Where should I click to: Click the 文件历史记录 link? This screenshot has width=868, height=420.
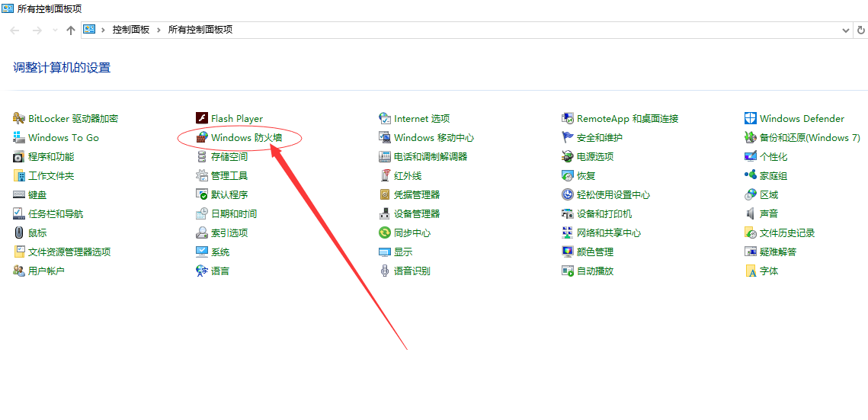[787, 233]
